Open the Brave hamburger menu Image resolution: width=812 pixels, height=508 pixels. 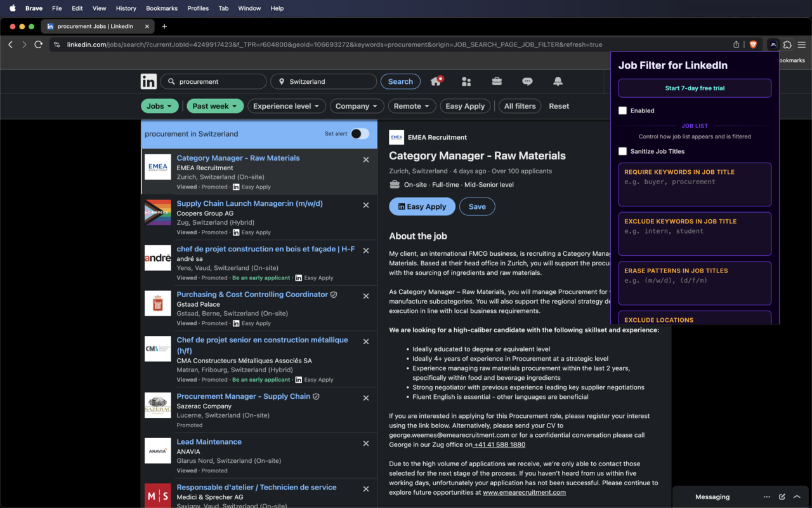[x=802, y=44]
